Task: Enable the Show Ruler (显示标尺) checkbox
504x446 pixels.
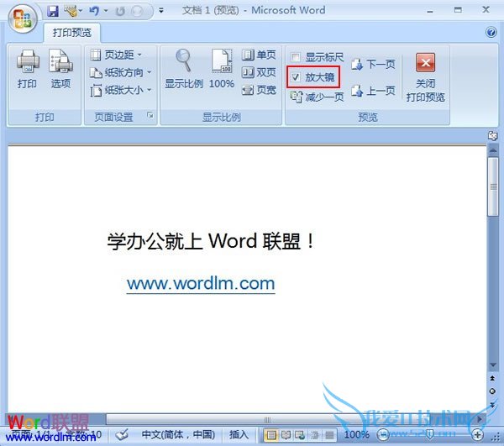Action: point(296,58)
